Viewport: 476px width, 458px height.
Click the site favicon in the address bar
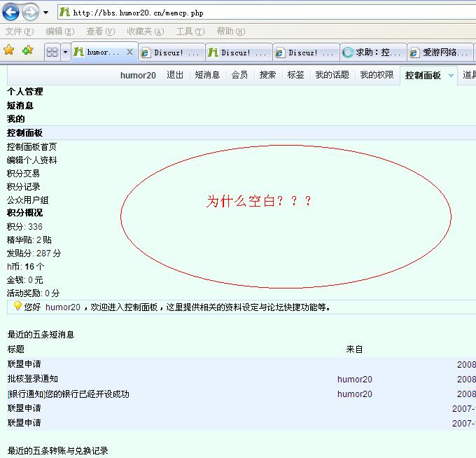[64, 12]
